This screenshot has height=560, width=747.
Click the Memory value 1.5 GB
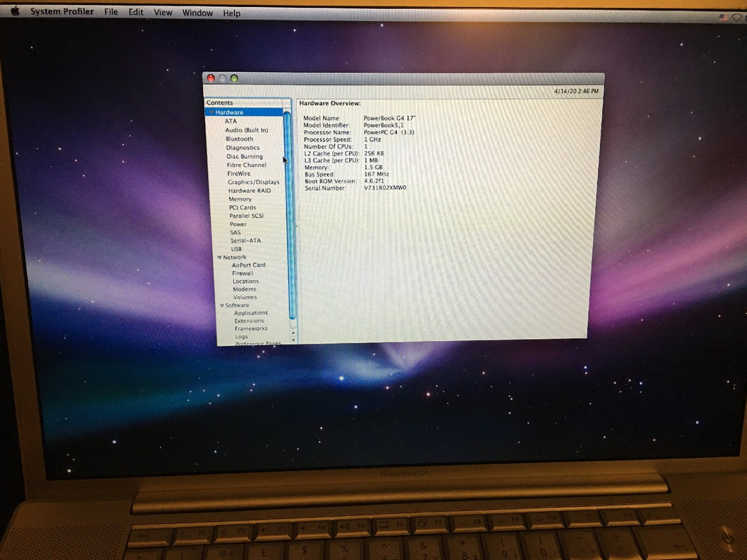tap(373, 167)
